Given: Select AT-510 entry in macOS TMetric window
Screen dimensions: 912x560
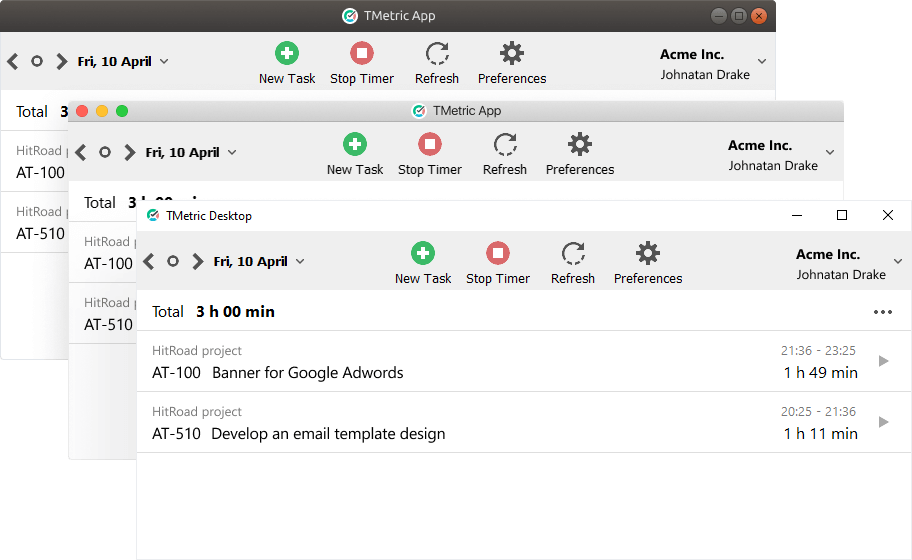Looking at the screenshot, I should click(x=102, y=313).
